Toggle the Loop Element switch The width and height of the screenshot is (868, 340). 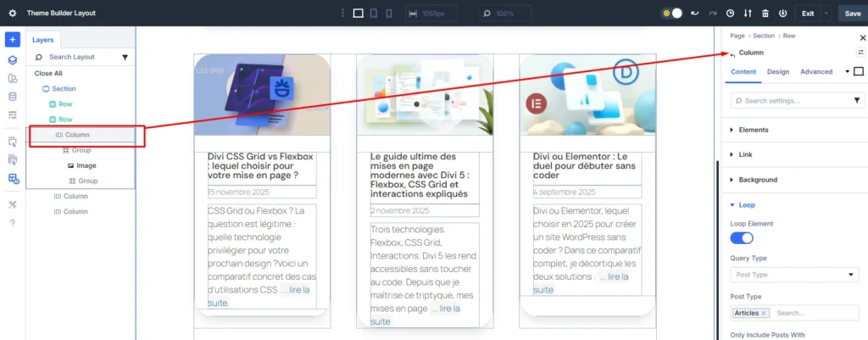click(742, 238)
